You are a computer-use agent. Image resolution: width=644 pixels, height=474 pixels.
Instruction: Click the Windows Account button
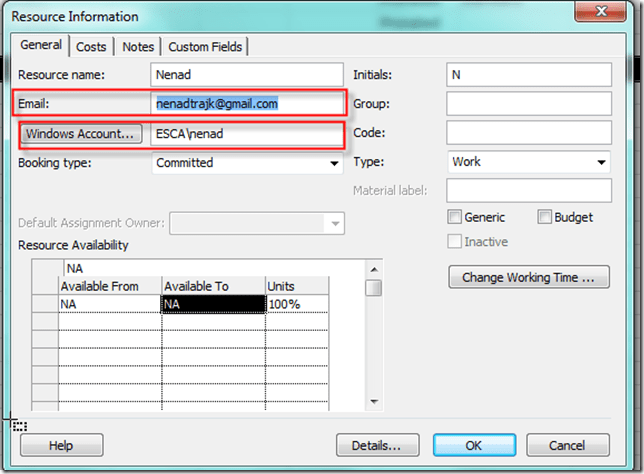click(80, 133)
